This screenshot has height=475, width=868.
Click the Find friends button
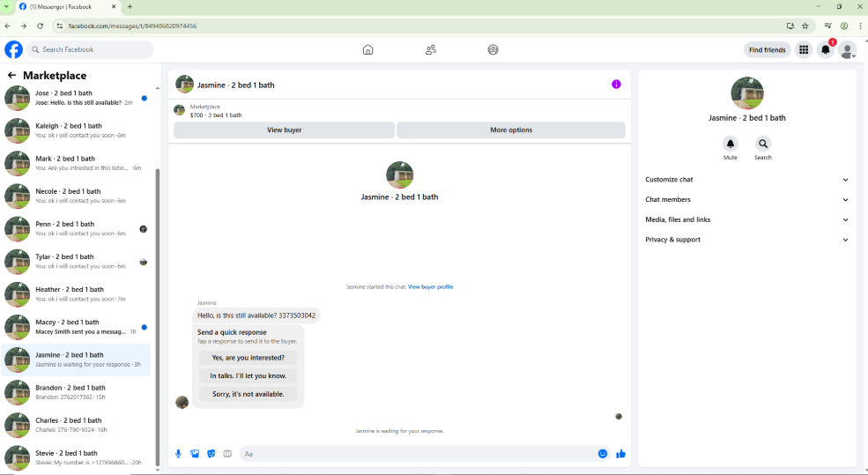(x=767, y=50)
